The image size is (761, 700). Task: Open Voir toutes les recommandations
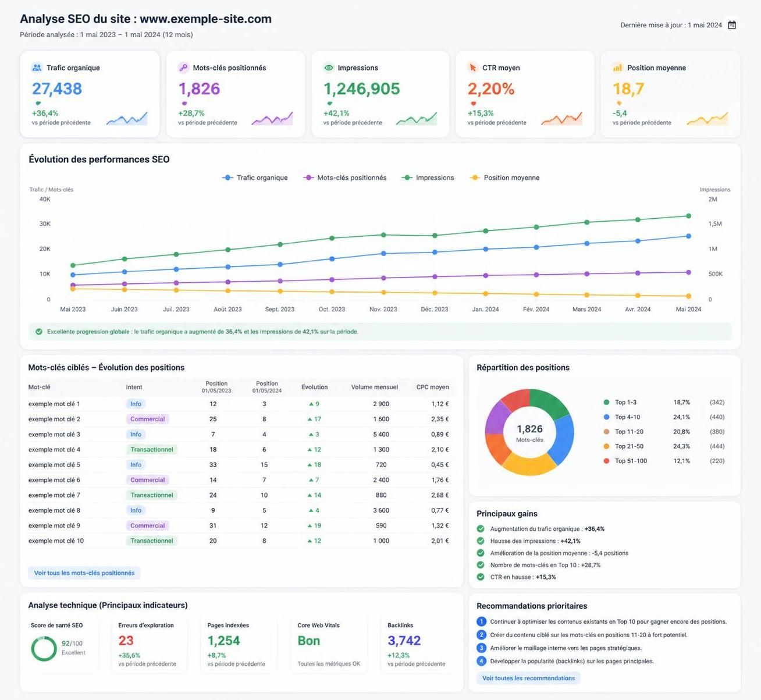[528, 678]
